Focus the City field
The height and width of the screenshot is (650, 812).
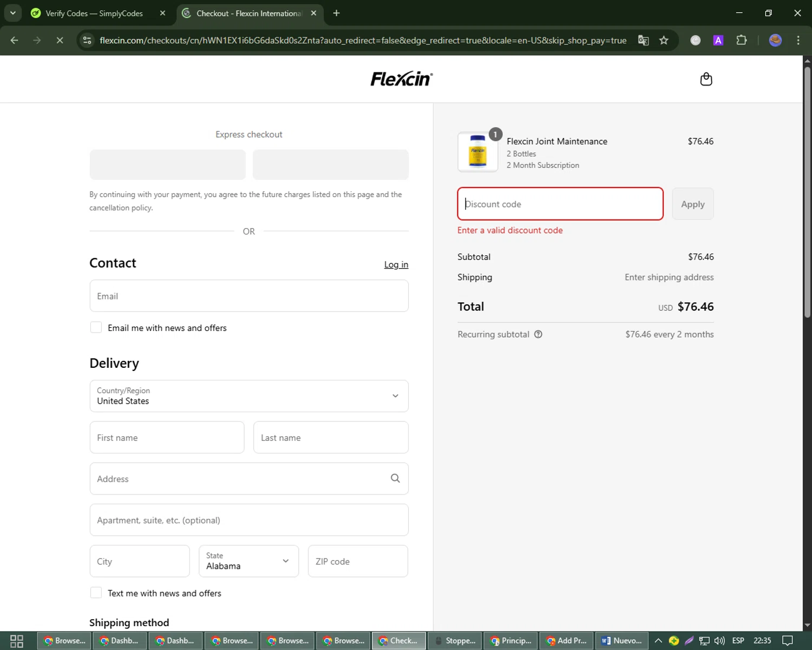[140, 561]
